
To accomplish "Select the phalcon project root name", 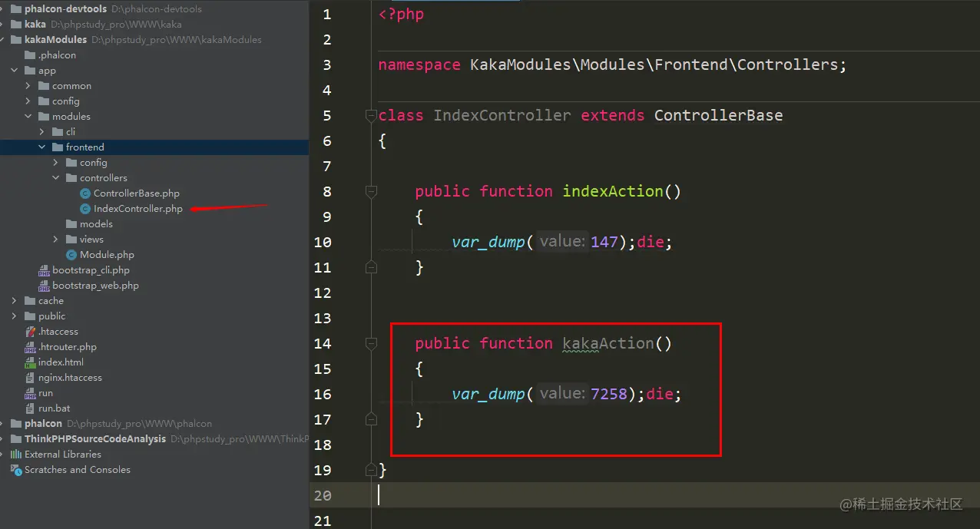I will (x=43, y=424).
